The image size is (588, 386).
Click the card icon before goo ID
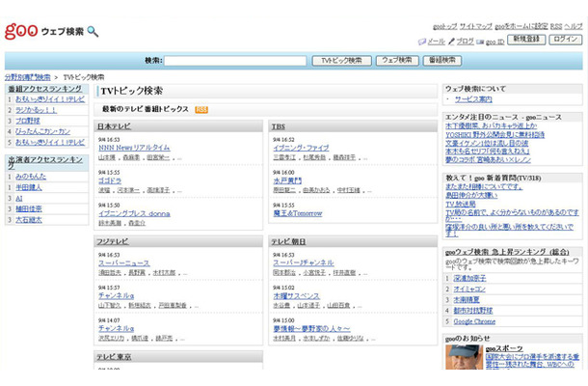click(x=480, y=42)
